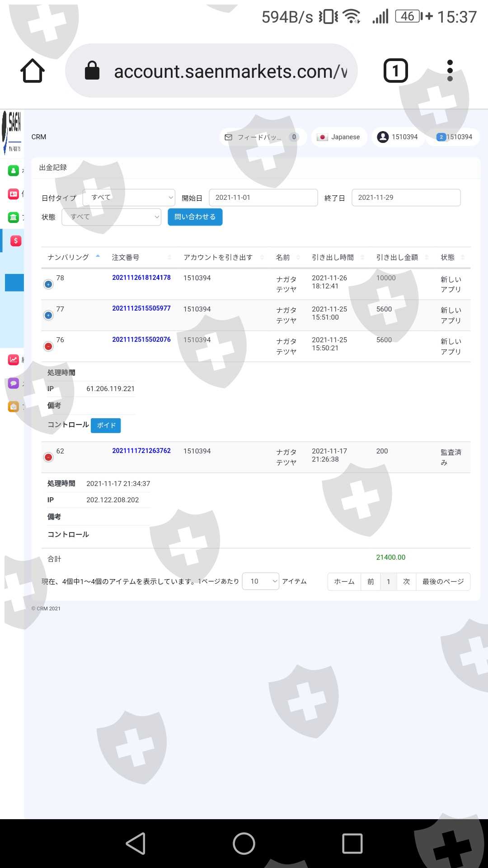Open the browser tab switcher
This screenshot has width=488, height=868.
click(x=396, y=71)
